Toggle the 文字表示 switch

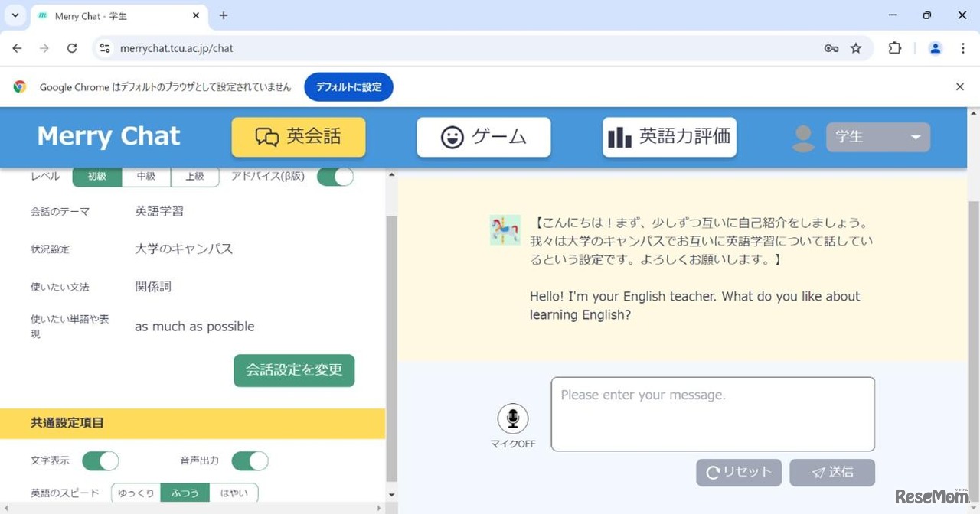tap(100, 460)
